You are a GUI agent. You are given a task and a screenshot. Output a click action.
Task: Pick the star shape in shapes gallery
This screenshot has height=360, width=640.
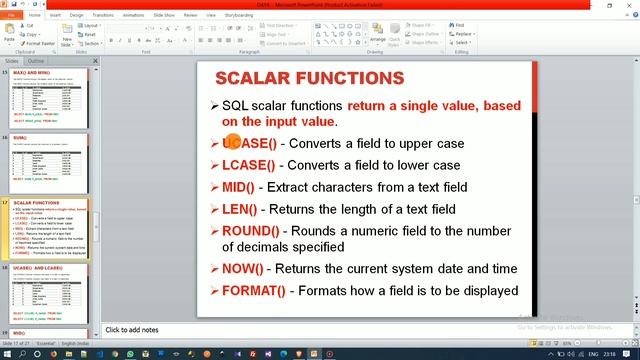point(358,42)
